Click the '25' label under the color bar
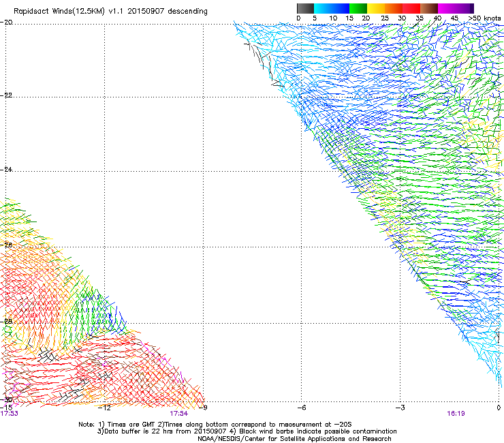This screenshot has width=504, height=443. point(385,18)
